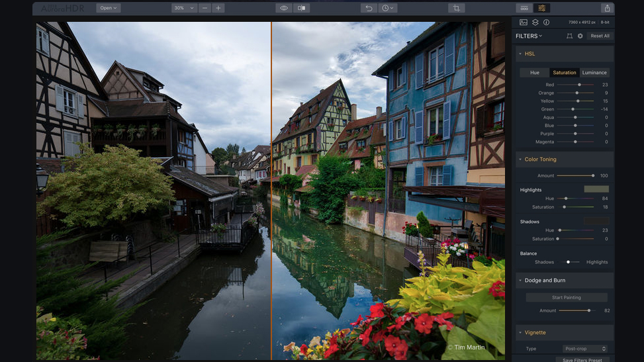This screenshot has width=644, height=362.
Task: Toggle the quick preview eye icon
Action: point(284,8)
